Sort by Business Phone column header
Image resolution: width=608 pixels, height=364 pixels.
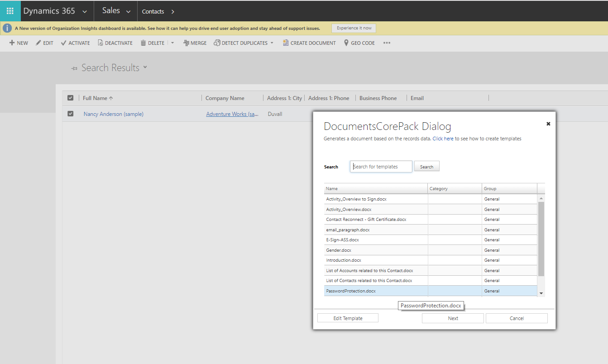click(378, 98)
